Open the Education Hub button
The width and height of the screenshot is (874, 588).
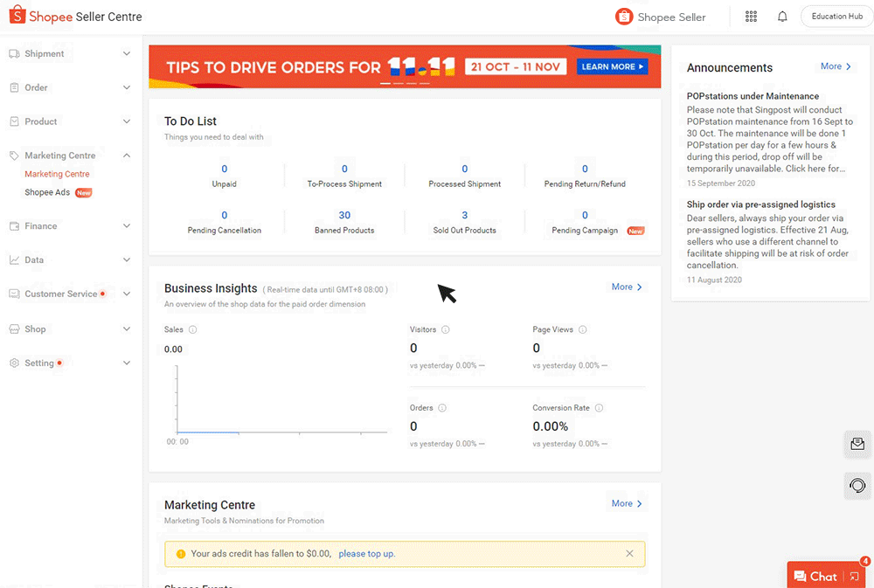pos(836,17)
